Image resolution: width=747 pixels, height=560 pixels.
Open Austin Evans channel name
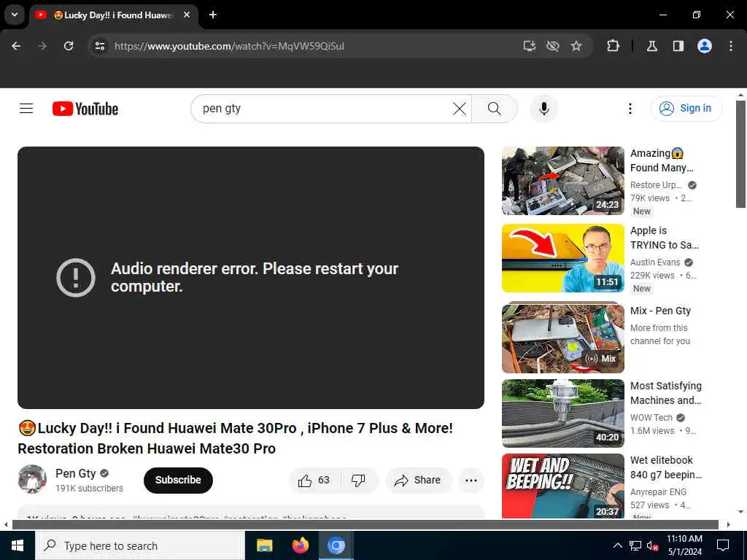click(x=655, y=262)
